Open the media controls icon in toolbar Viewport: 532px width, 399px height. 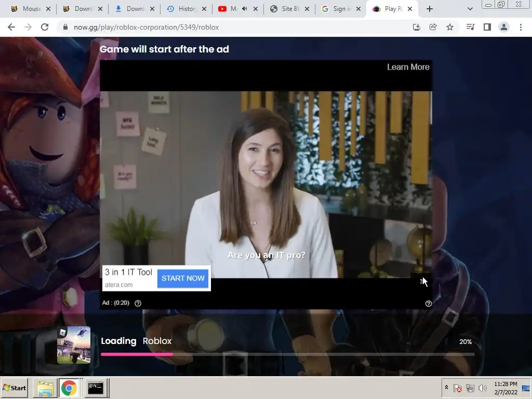(x=470, y=27)
